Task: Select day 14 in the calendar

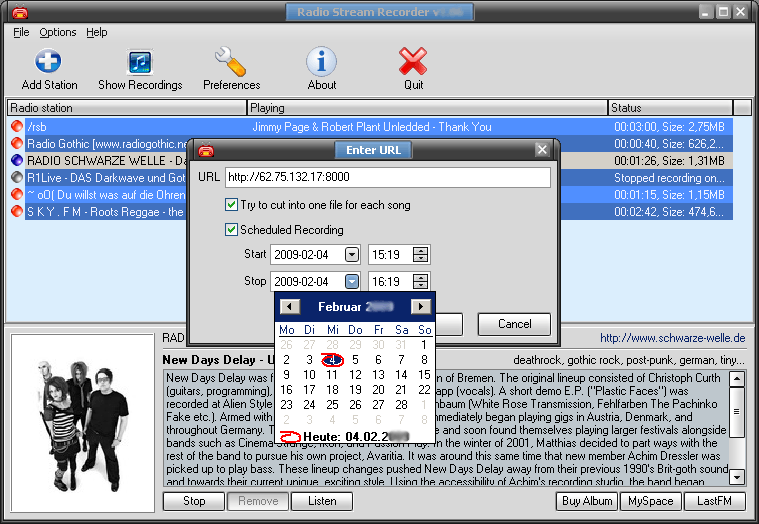Action: (402, 375)
